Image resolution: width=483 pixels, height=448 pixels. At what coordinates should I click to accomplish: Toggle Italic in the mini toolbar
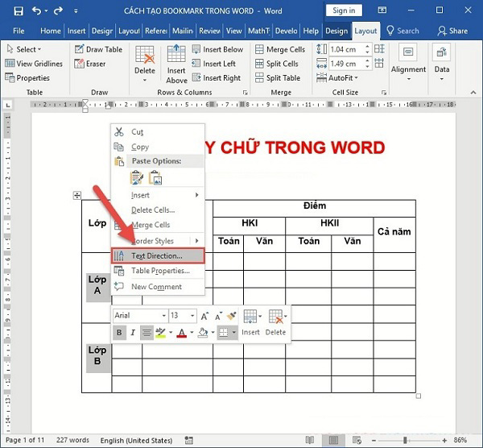point(133,333)
